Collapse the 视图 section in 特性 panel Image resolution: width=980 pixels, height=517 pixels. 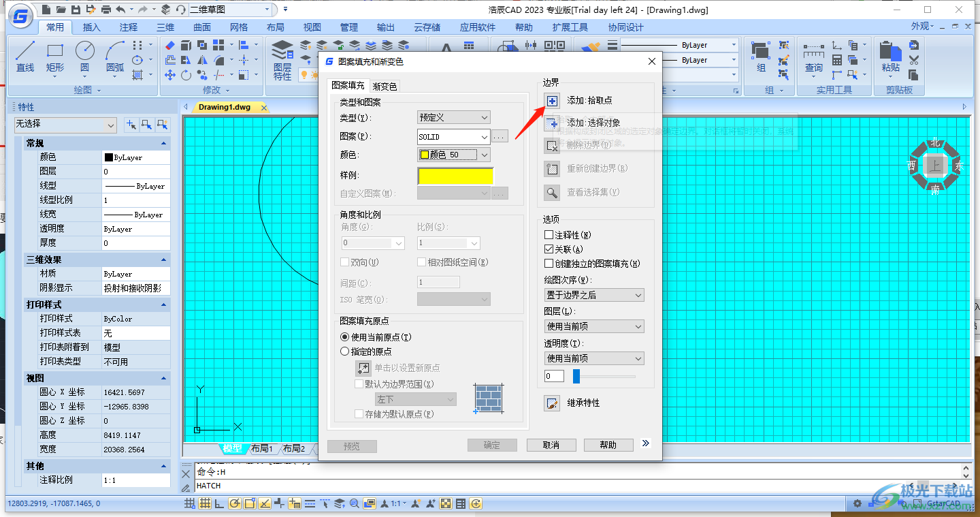click(x=163, y=378)
